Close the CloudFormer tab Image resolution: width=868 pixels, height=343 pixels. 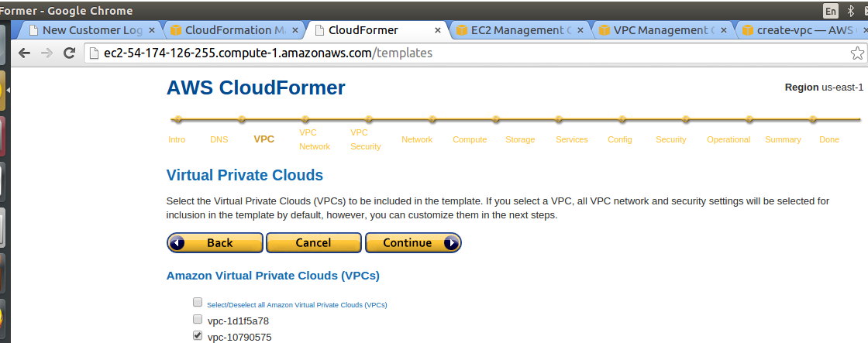(x=438, y=30)
